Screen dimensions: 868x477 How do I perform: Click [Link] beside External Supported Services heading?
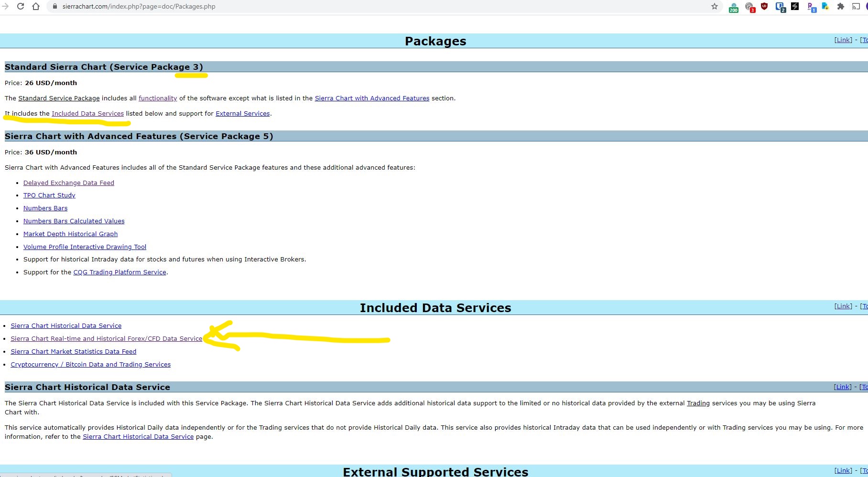843,471
